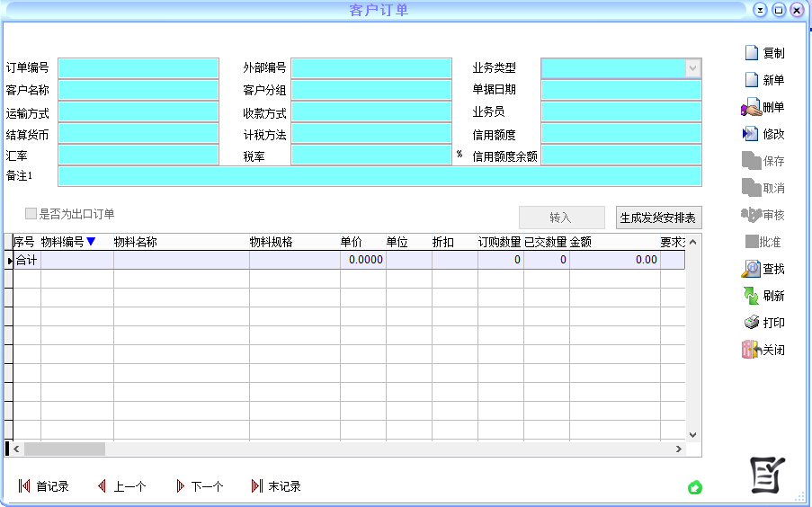The width and height of the screenshot is (812, 507).
Task: Click the 修改 (Modify) icon
Action: (x=751, y=134)
